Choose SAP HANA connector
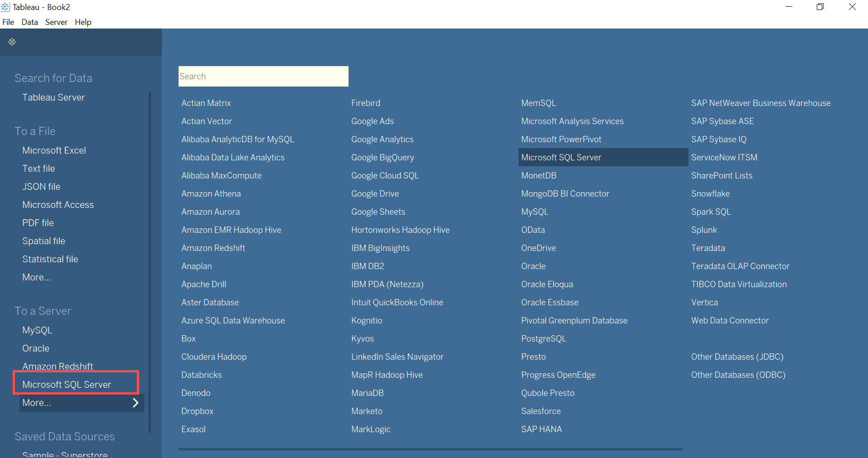This screenshot has width=868, height=458. 542,429
